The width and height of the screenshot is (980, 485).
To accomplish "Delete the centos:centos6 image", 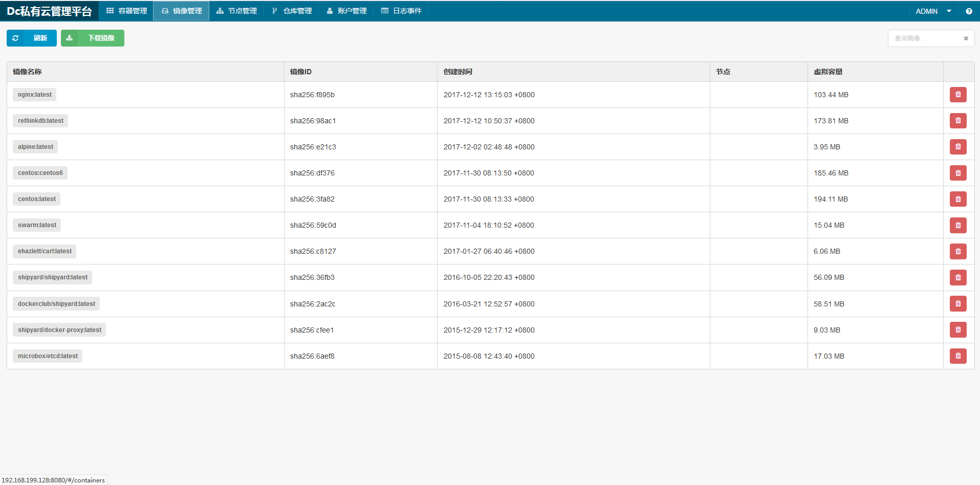I will tap(958, 173).
